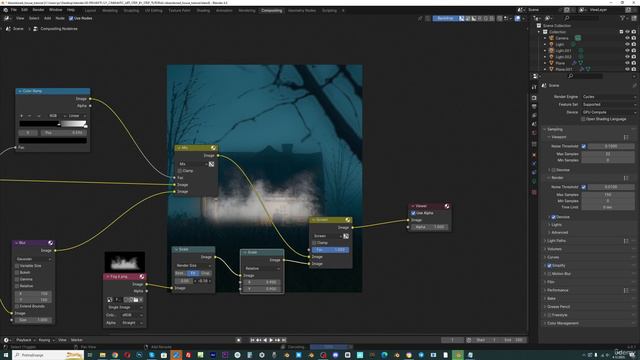Toggle Viewer node preview icon
The image size is (640, 360).
[447, 206]
